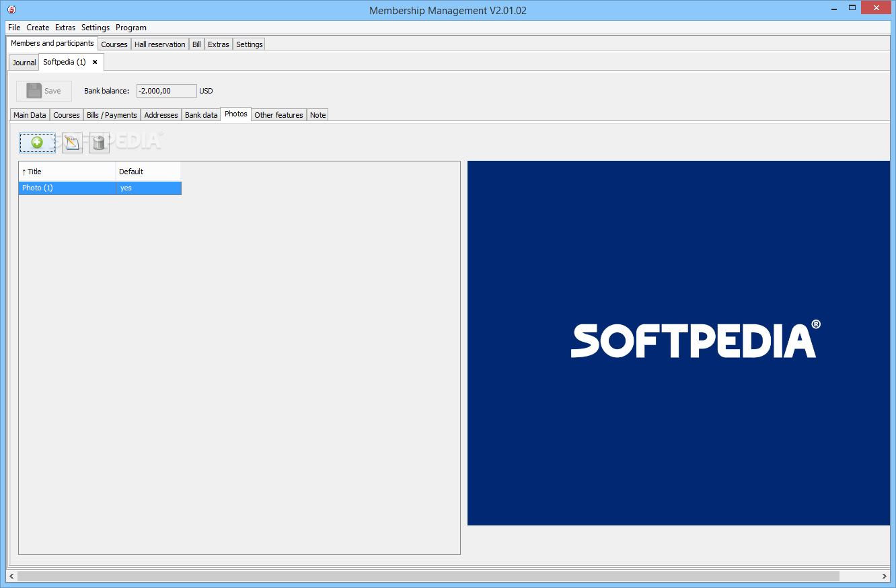Click the 'yes' default cell
The height and width of the screenshot is (588, 896).
click(x=149, y=188)
